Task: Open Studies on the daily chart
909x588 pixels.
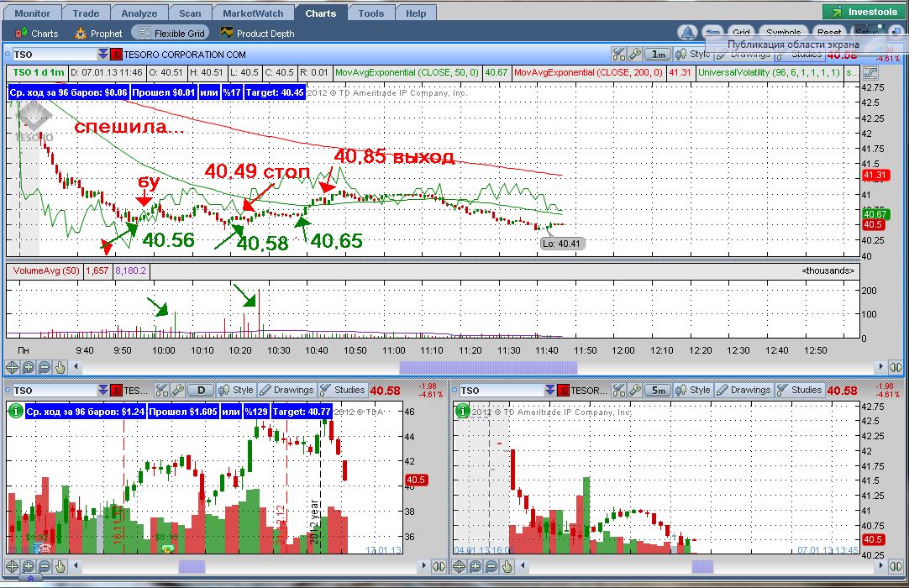Action: (x=343, y=391)
